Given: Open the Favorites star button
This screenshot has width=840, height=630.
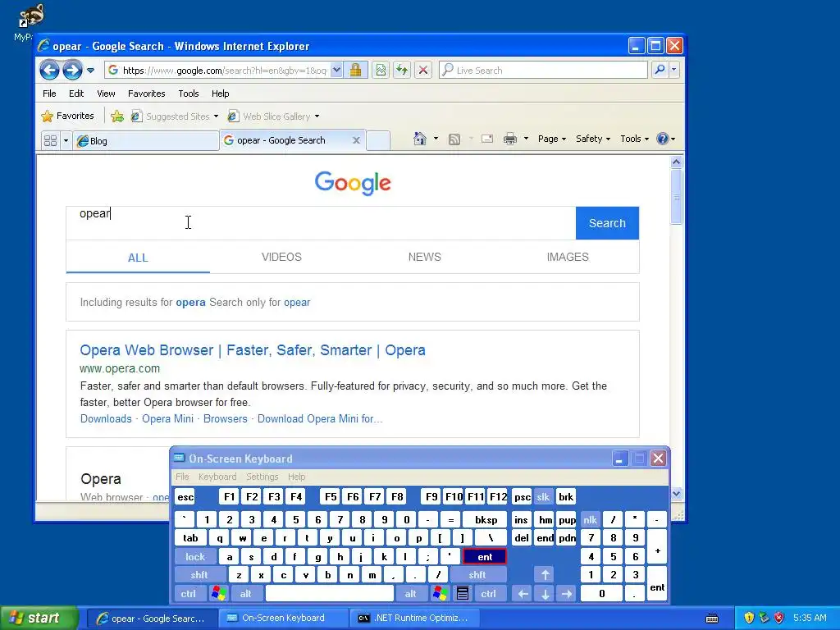Looking at the screenshot, I should (x=67, y=116).
